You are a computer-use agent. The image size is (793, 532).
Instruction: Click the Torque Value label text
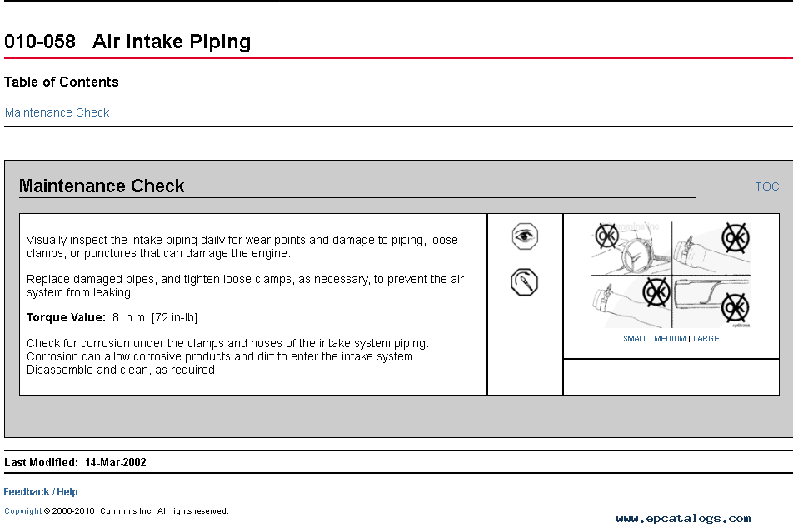tap(66, 317)
